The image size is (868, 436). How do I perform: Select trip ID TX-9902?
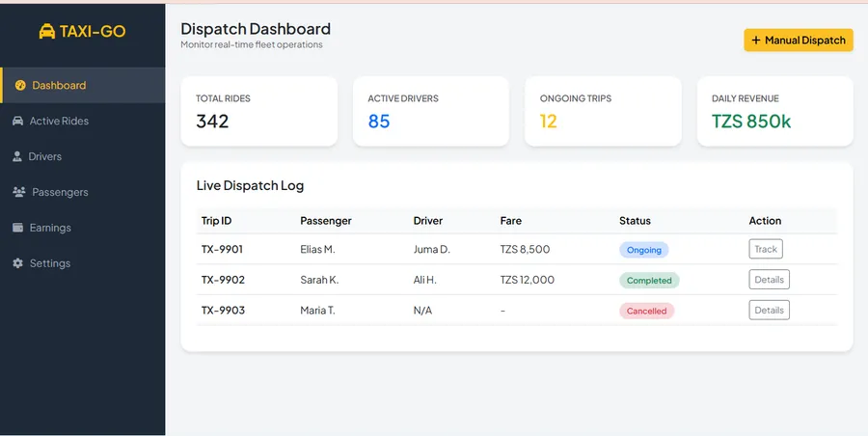[223, 280]
